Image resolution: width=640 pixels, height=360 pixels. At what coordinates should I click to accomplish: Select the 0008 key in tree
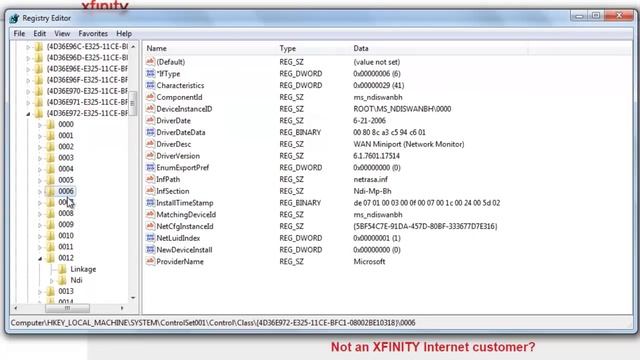(66, 213)
